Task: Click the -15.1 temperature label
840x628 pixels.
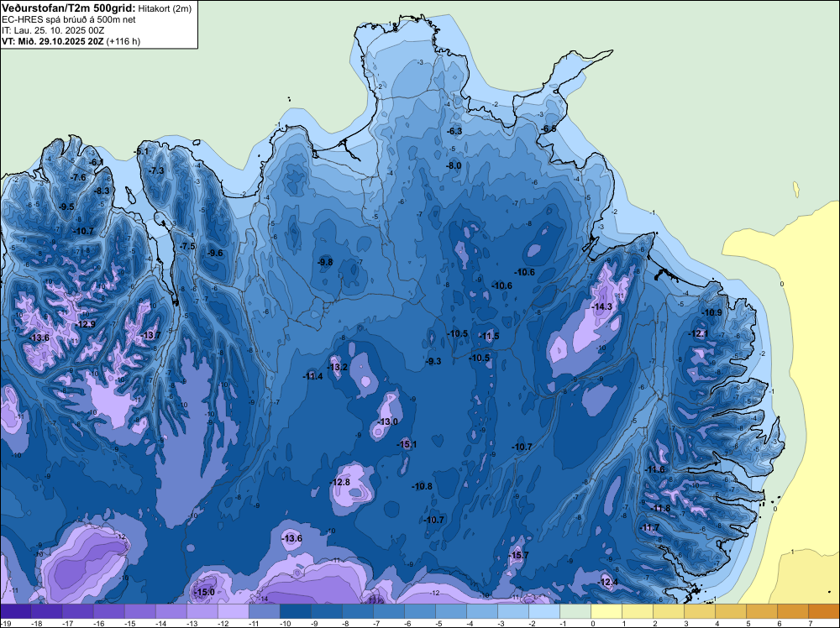Action: click(x=407, y=444)
